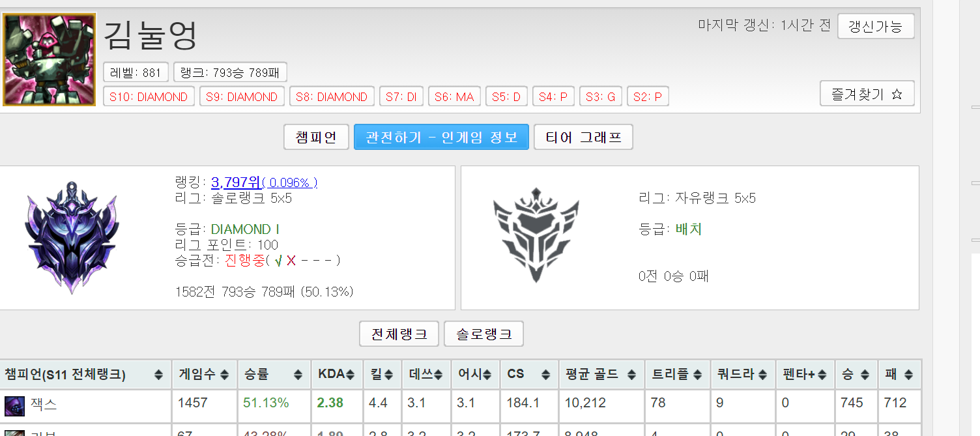Click the S2: P season badge
980x436 pixels.
(648, 96)
